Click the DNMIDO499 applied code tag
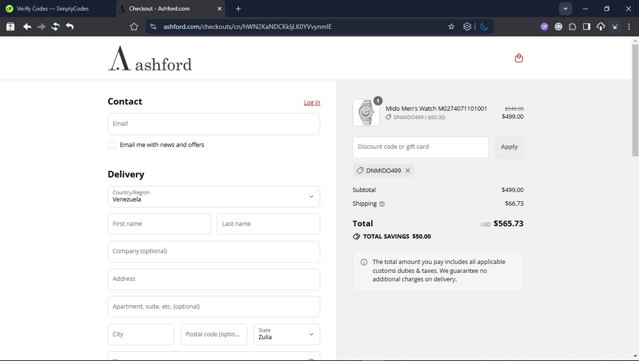The width and height of the screenshot is (639, 361). (383, 171)
